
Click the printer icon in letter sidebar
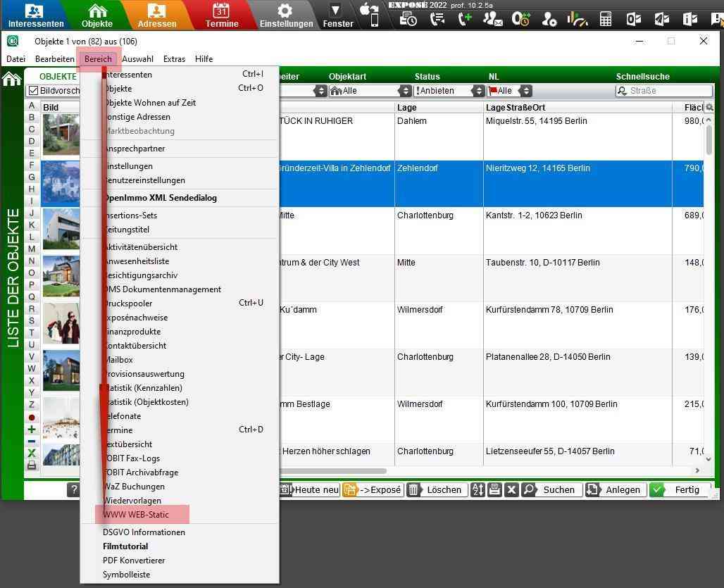32,465
